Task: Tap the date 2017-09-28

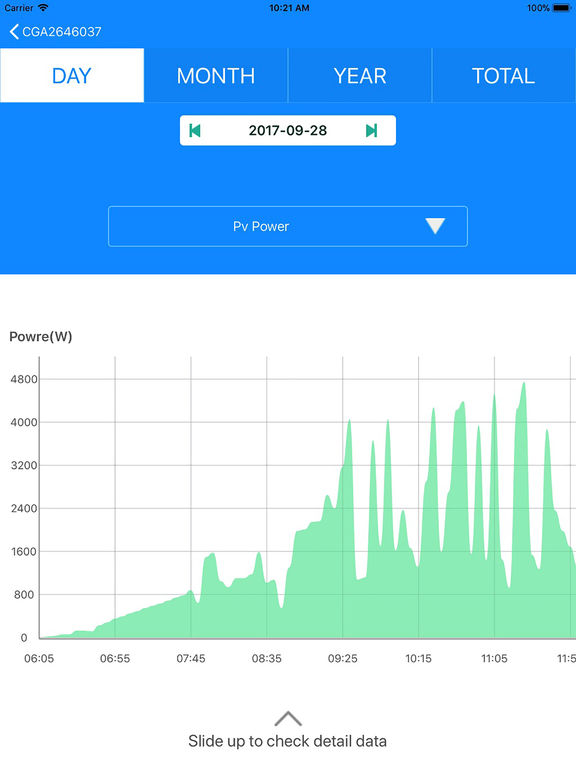Action: (288, 131)
